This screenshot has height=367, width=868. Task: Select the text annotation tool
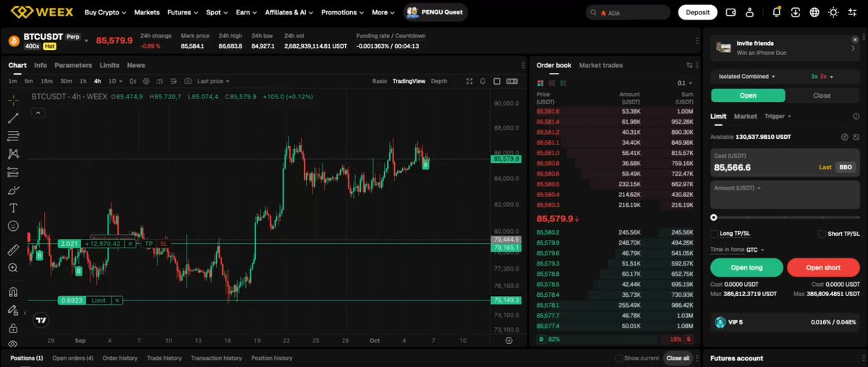point(13,208)
